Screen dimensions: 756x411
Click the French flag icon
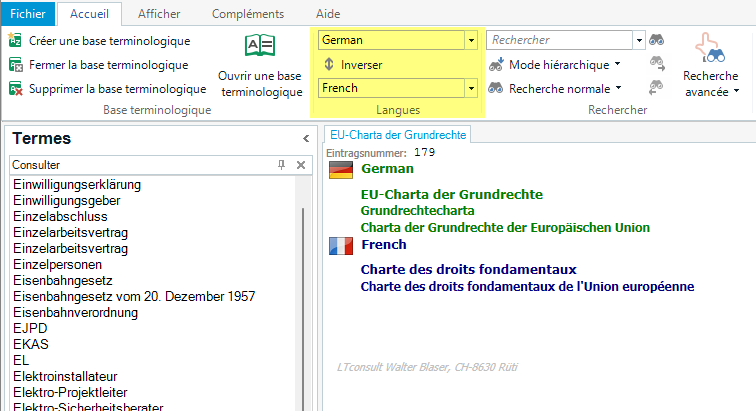click(x=341, y=246)
